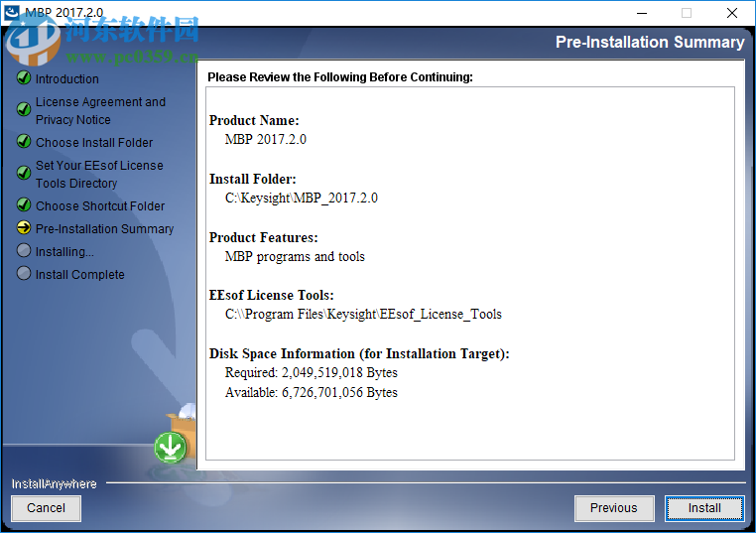Select the License Agreement and Privacy Notice step
The image size is (756, 533).
100,111
